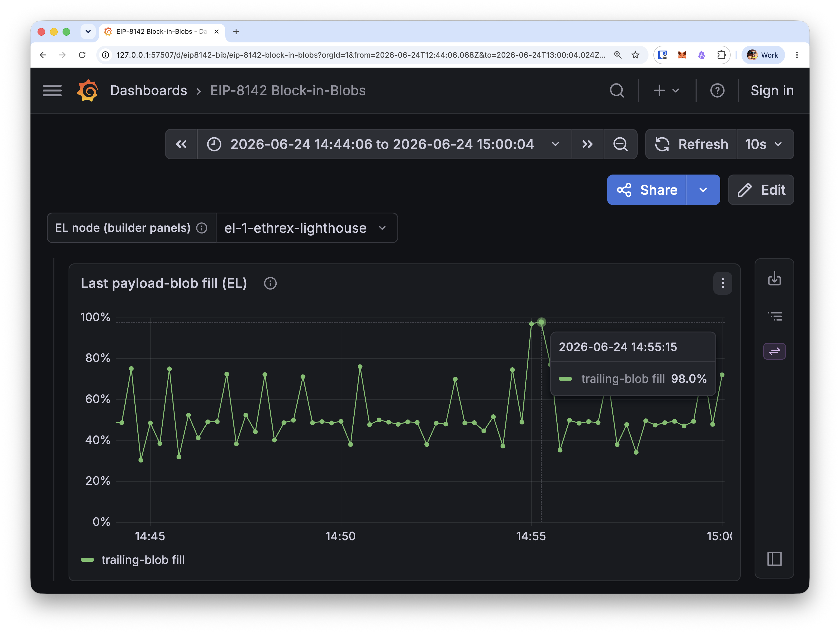Open Chrome three-dot menu
This screenshot has height=634, width=840.
[x=797, y=55]
